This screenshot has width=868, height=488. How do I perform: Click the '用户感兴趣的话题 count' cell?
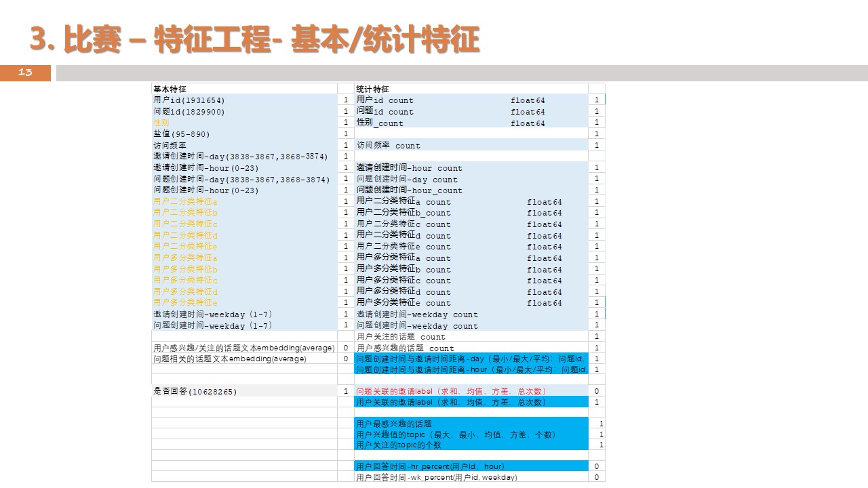coord(471,348)
